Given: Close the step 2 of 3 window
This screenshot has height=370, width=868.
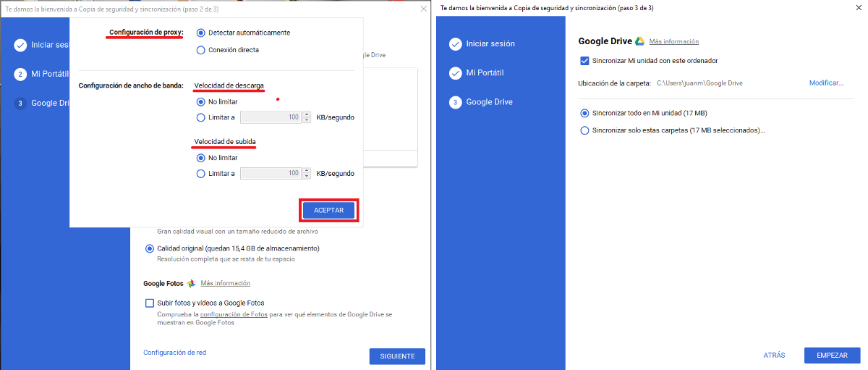Looking at the screenshot, I should [x=423, y=8].
